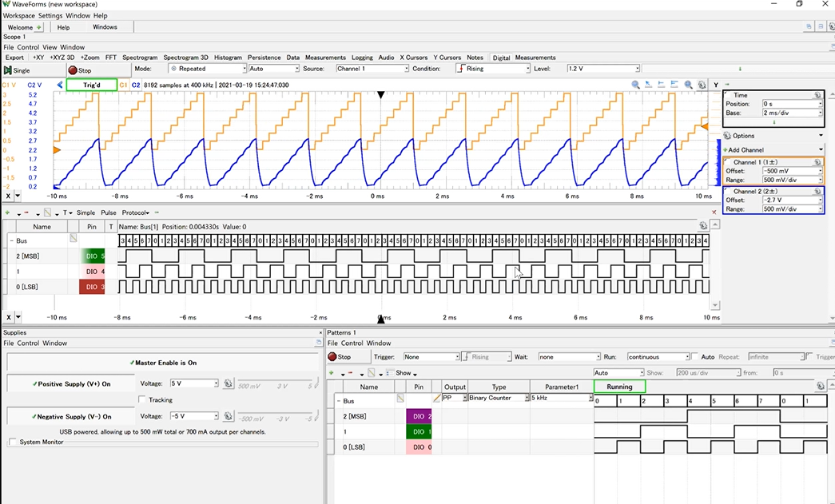The height and width of the screenshot is (504, 835).
Task: Select the arrow pointer cursor tool icon
Action: coord(648,85)
